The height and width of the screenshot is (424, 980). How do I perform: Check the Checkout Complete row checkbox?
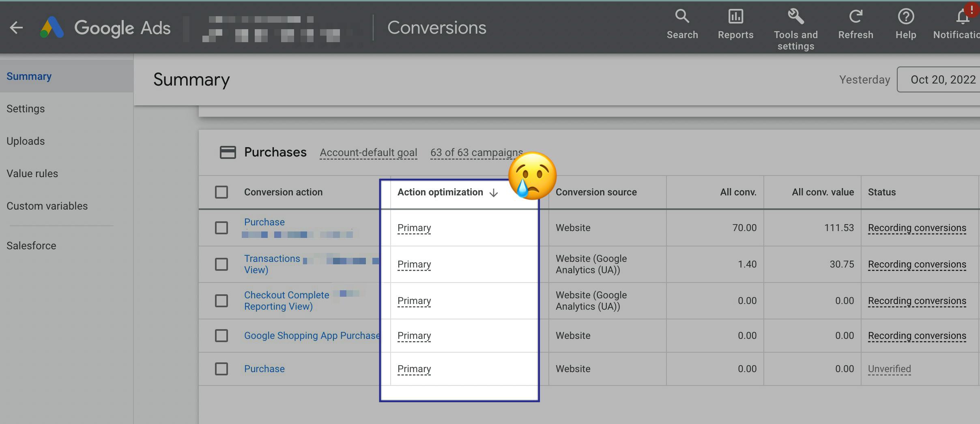pyautogui.click(x=221, y=301)
